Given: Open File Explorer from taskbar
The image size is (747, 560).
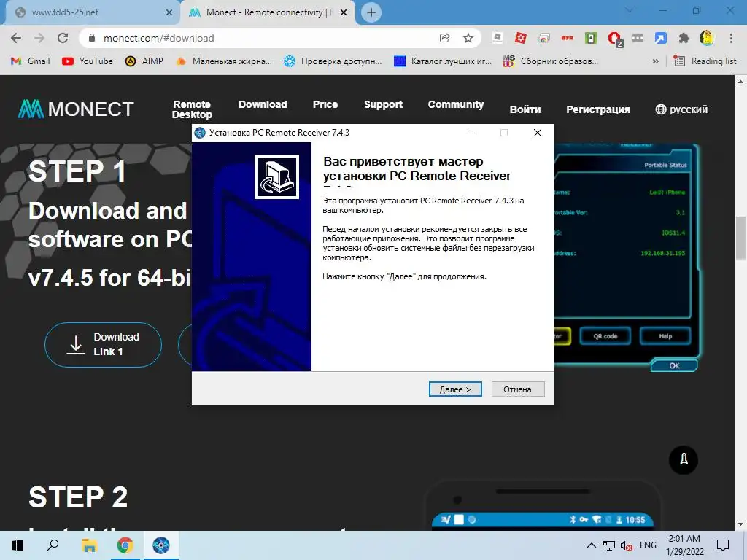Looking at the screenshot, I should [x=89, y=545].
